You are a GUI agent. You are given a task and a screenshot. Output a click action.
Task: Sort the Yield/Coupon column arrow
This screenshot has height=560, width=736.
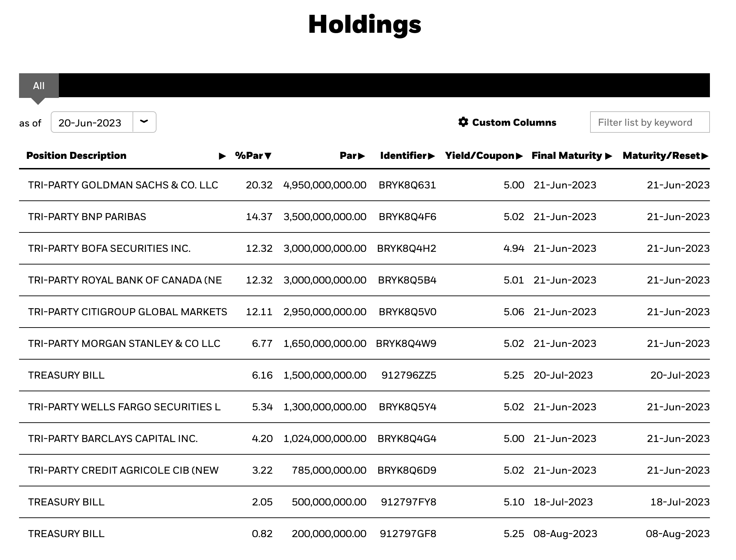tap(519, 156)
